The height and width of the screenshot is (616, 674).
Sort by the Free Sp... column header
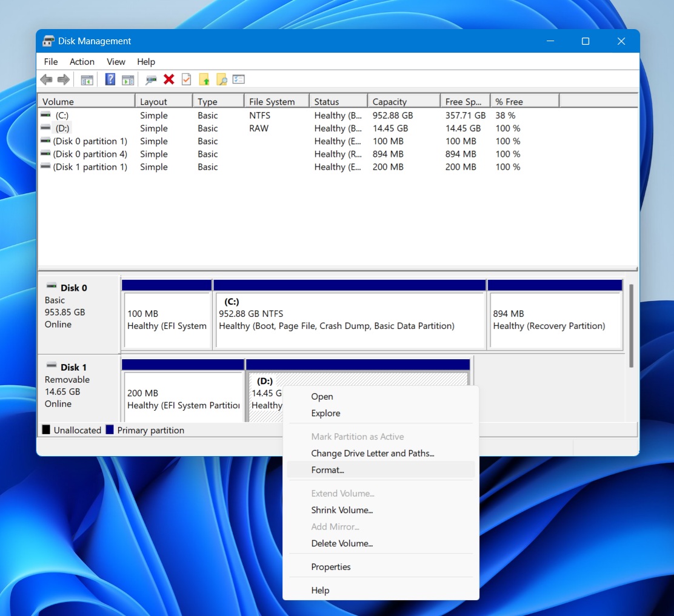[465, 101]
